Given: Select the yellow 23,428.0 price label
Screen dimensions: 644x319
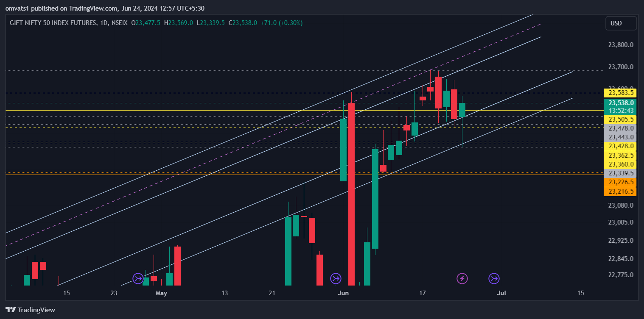Looking at the screenshot, I should [619, 146].
